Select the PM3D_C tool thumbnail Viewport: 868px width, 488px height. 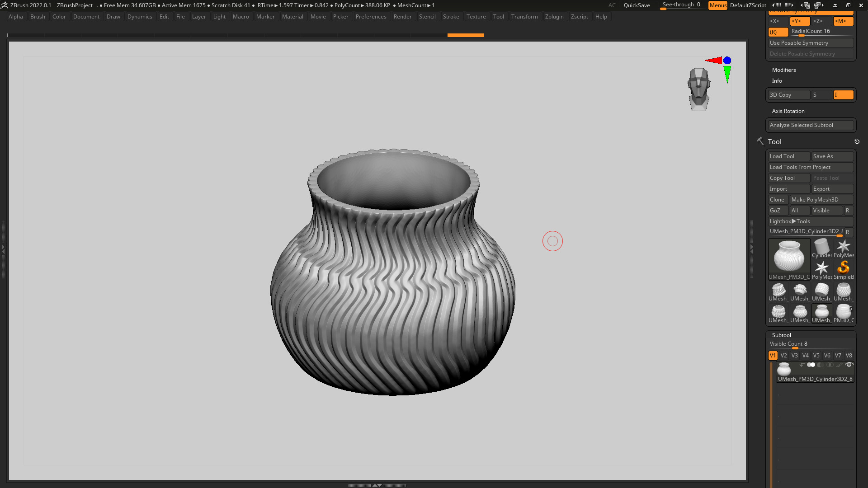coord(844,314)
